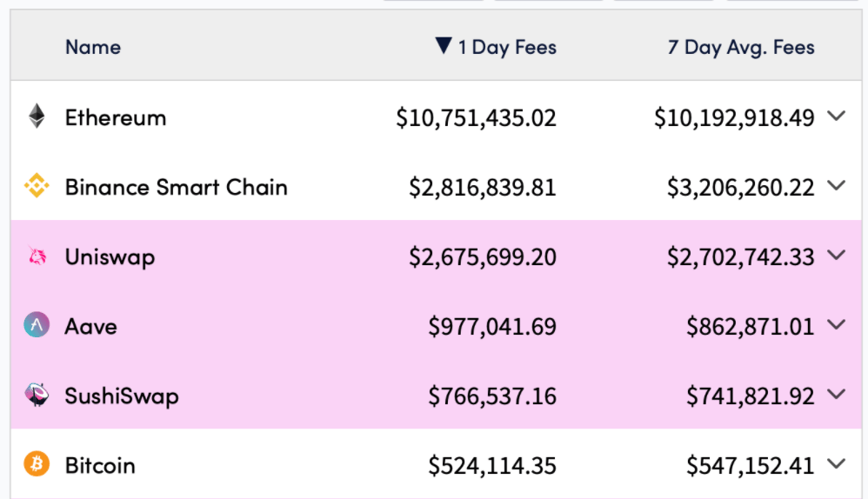
Task: Click the Ethereum diamond logo icon
Action: [x=37, y=116]
